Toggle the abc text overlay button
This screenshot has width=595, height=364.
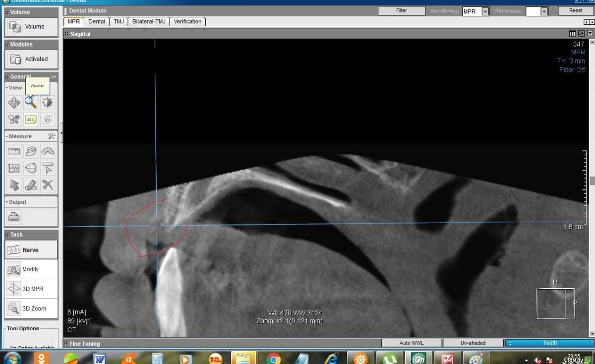click(31, 119)
